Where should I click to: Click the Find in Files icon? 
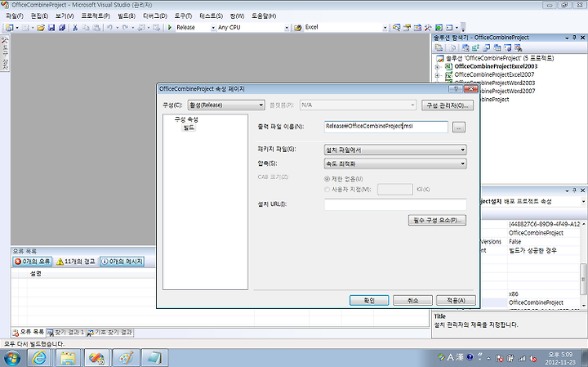point(298,28)
